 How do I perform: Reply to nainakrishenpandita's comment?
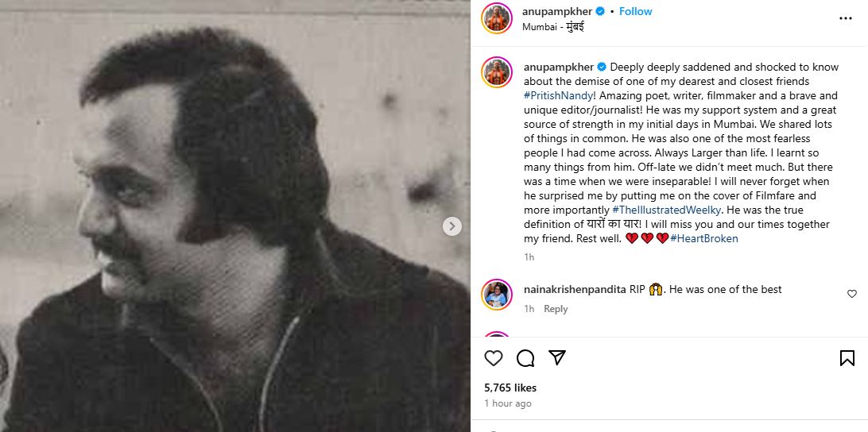(556, 309)
